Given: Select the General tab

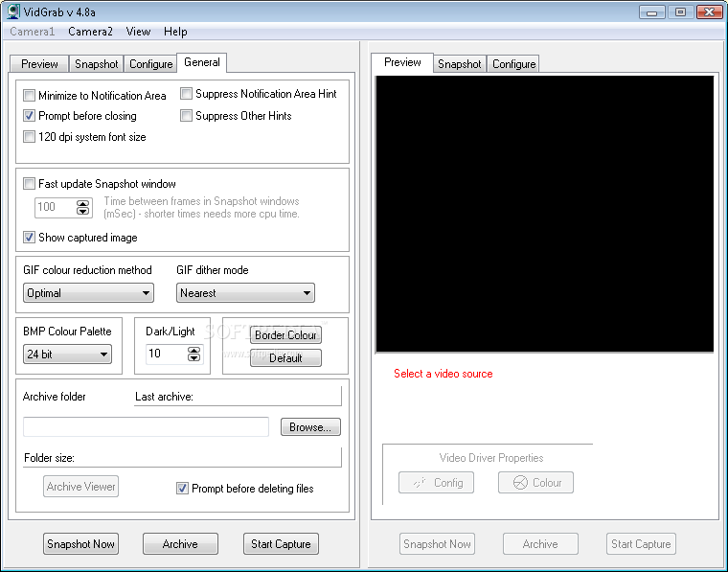Looking at the screenshot, I should pos(202,62).
